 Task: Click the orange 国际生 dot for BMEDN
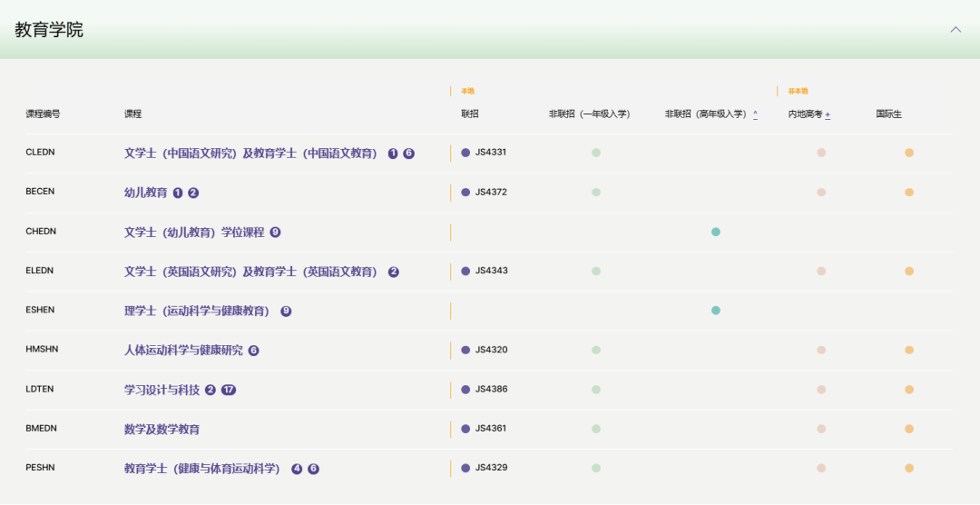908,429
